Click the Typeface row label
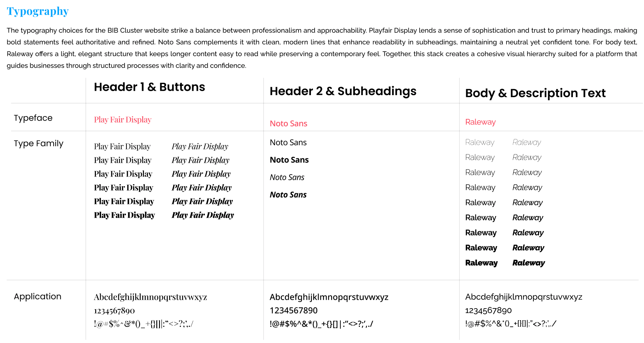The width and height of the screenshot is (644, 343). pos(33,118)
